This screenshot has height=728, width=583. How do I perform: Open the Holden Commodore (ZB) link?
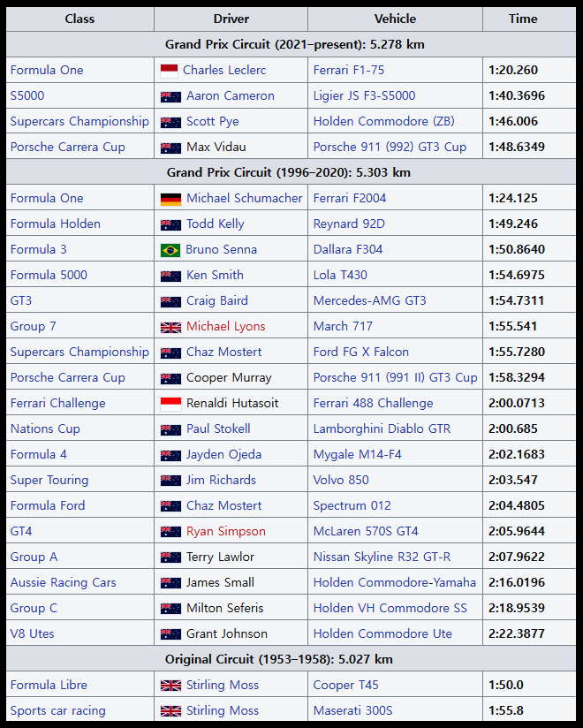click(x=383, y=121)
